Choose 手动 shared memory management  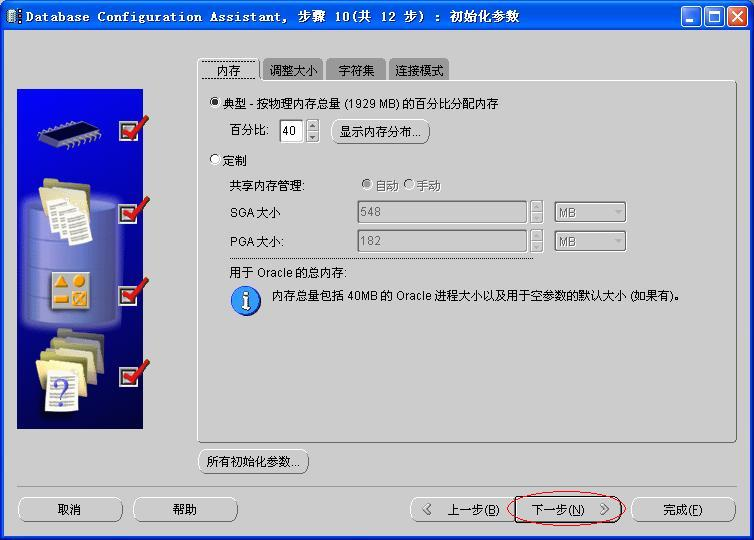coord(409,184)
